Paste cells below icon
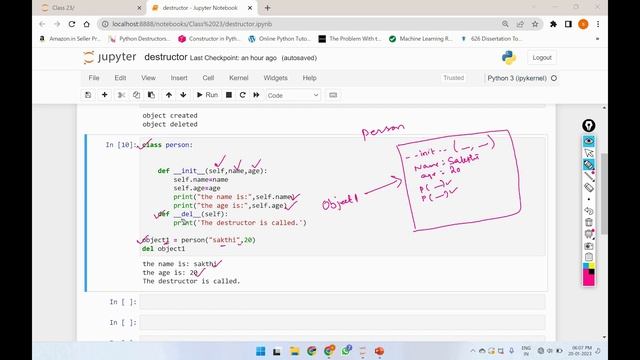 (151, 95)
